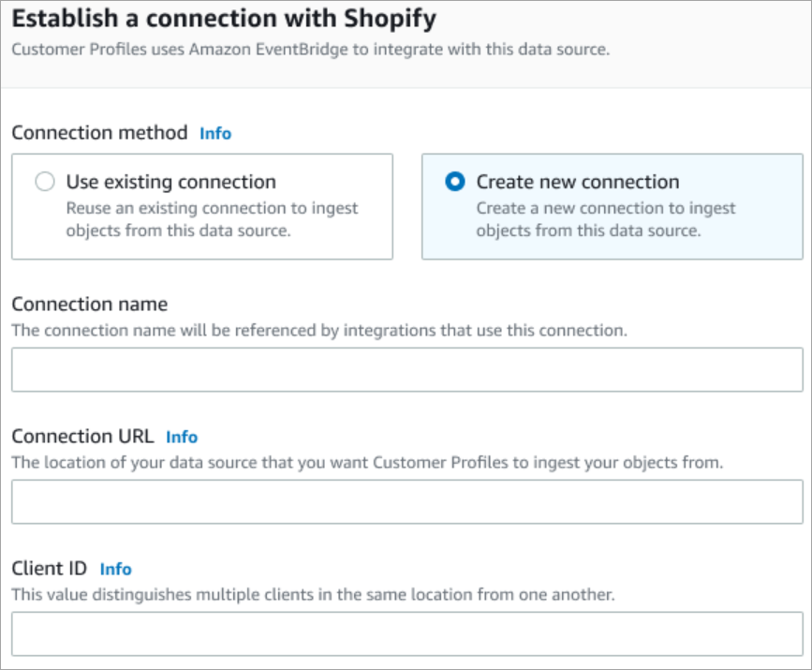Click the data source location helper text
The height and width of the screenshot is (670, 812).
point(367,462)
